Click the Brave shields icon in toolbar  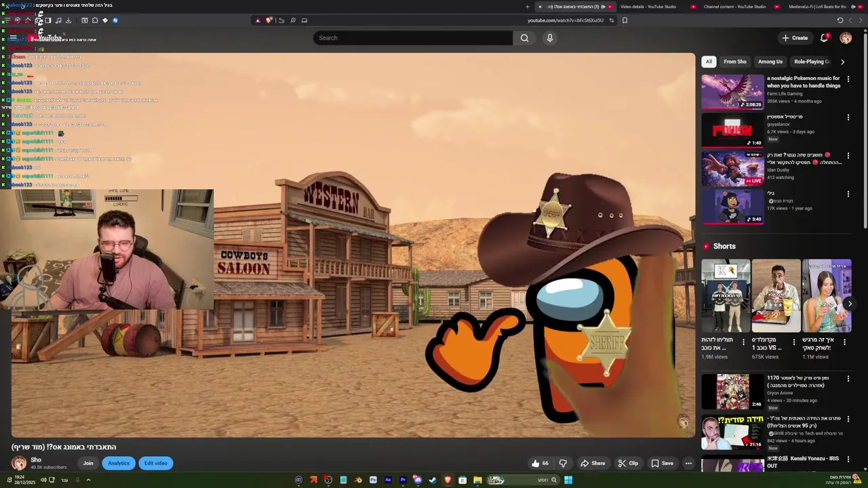(x=269, y=20)
